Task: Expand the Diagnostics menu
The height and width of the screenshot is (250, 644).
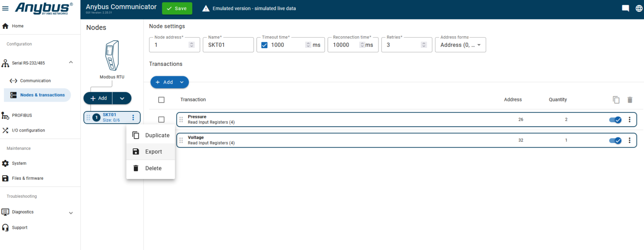Action: pyautogui.click(x=71, y=213)
